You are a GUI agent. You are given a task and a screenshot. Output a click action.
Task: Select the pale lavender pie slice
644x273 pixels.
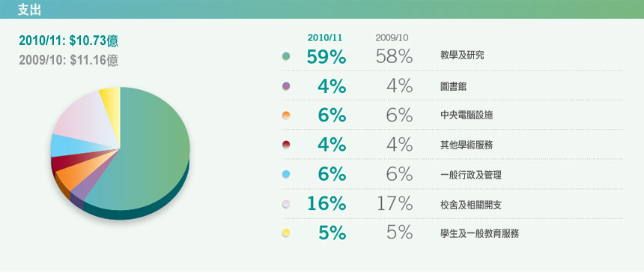click(x=86, y=119)
